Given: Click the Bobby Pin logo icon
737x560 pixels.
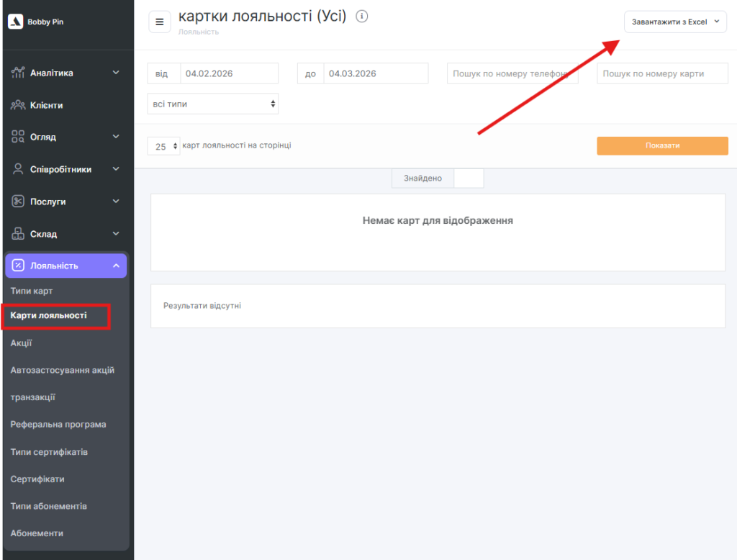Looking at the screenshot, I should click(x=15, y=22).
